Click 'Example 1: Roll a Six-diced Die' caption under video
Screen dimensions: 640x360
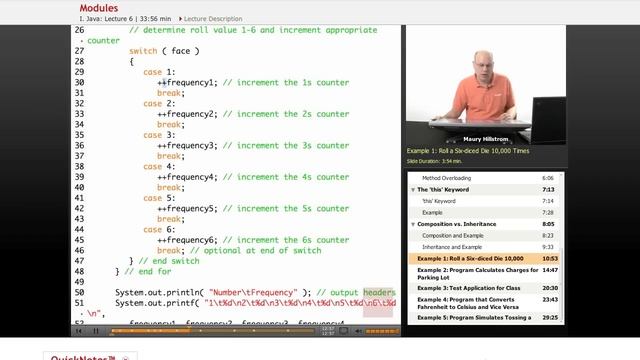(x=468, y=151)
